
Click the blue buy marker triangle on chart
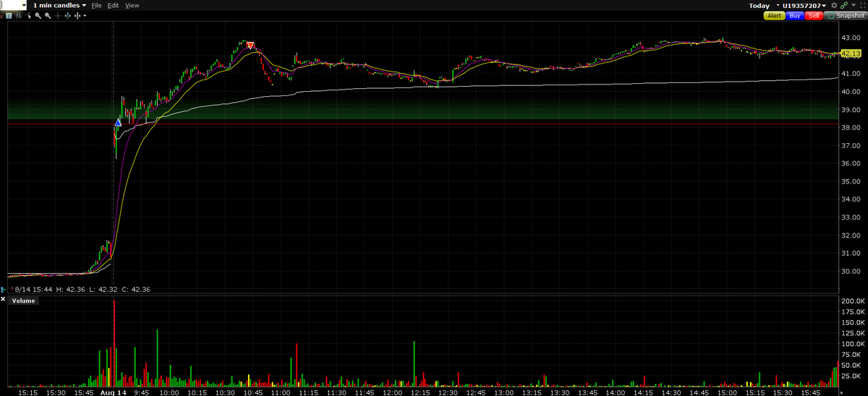[118, 122]
